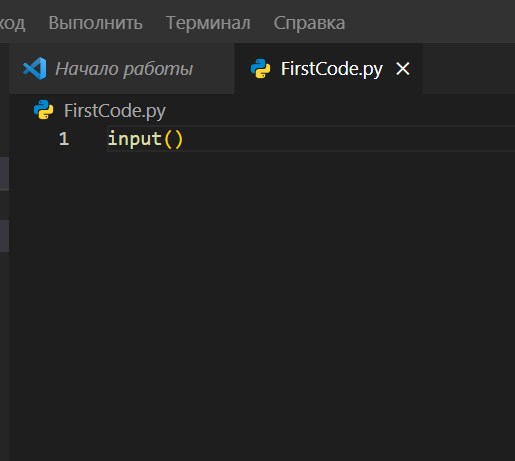Click the Python icon on FirstCode.py tab
The image size is (515, 461).
260,69
